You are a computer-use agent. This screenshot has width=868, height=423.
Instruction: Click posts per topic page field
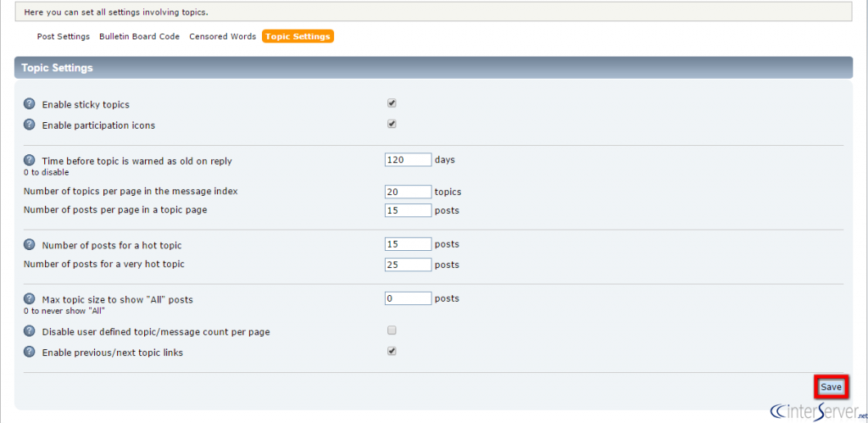[x=408, y=210]
